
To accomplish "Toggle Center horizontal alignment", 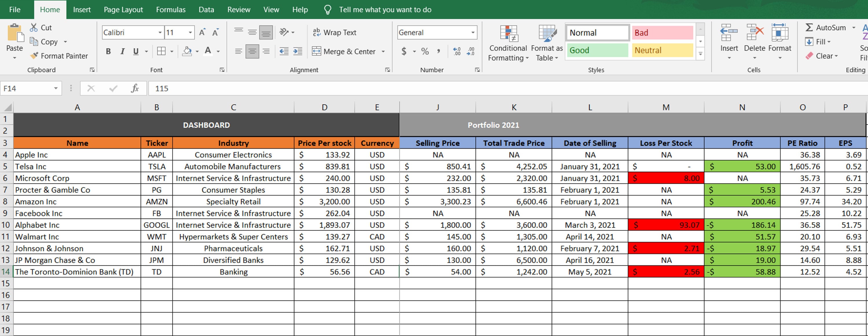I will [252, 51].
